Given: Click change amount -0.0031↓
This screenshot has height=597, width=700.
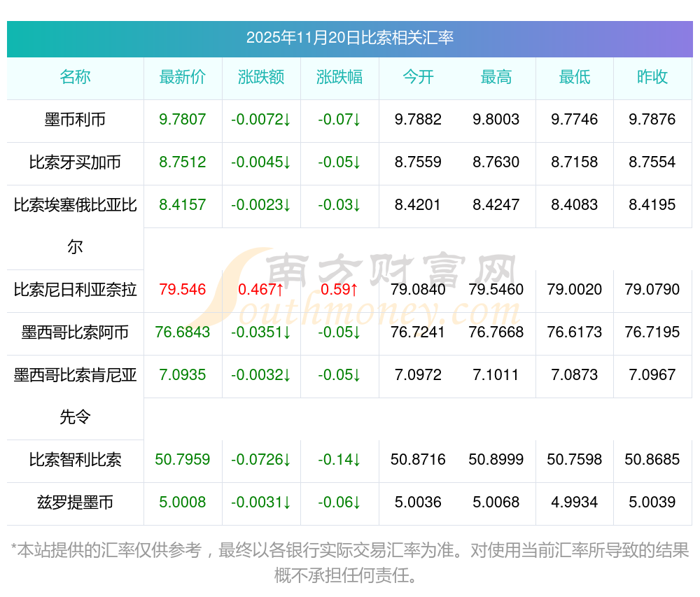Looking at the screenshot, I should click(x=261, y=502).
